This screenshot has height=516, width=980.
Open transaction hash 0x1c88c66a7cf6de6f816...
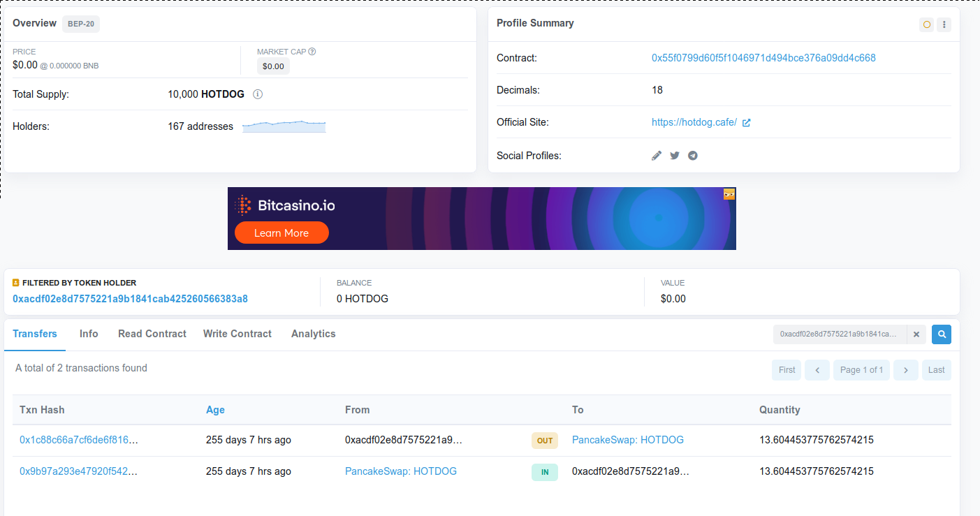(x=79, y=440)
